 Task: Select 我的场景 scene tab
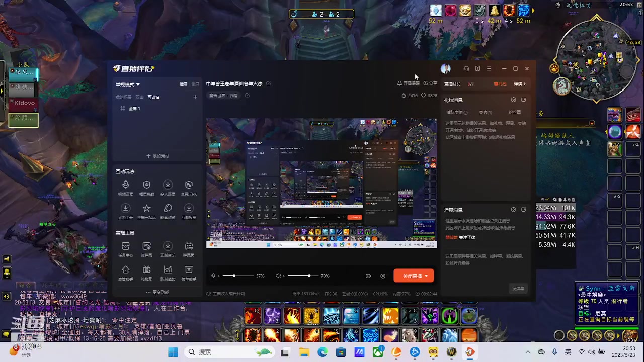point(123,97)
